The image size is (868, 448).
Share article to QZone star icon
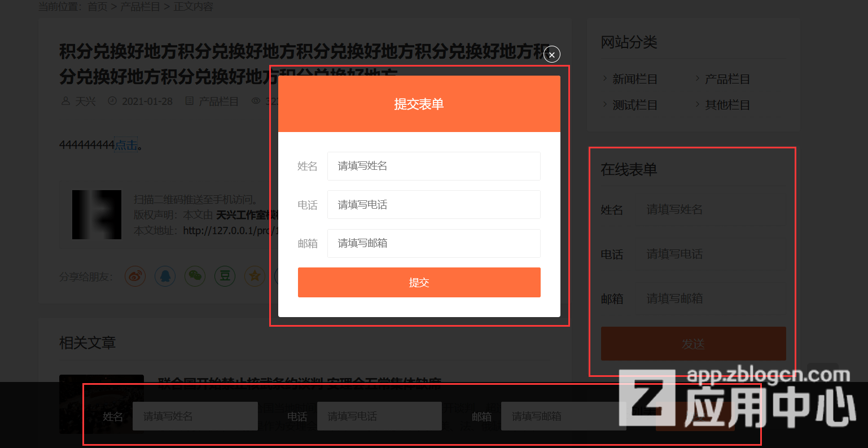point(255,276)
